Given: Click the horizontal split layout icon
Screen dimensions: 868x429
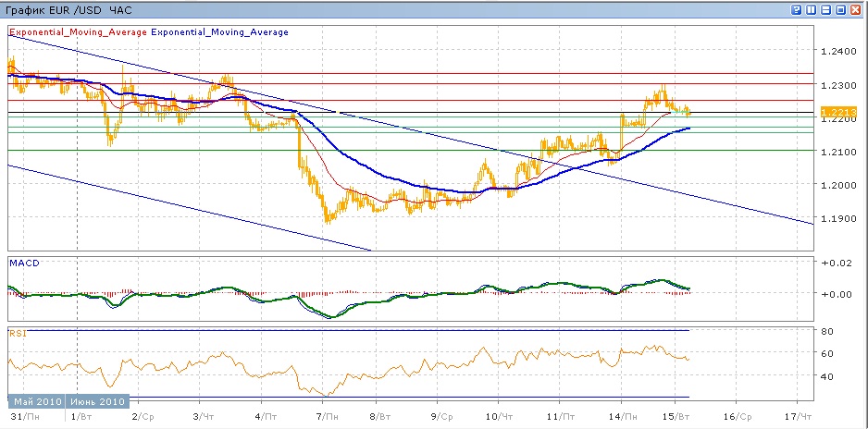Looking at the screenshot, I should point(826,9).
